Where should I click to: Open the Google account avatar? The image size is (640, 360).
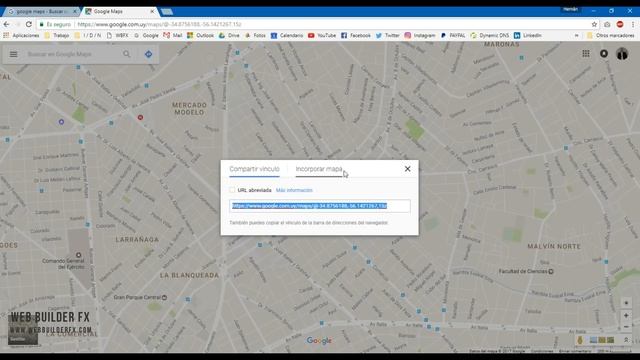click(622, 53)
